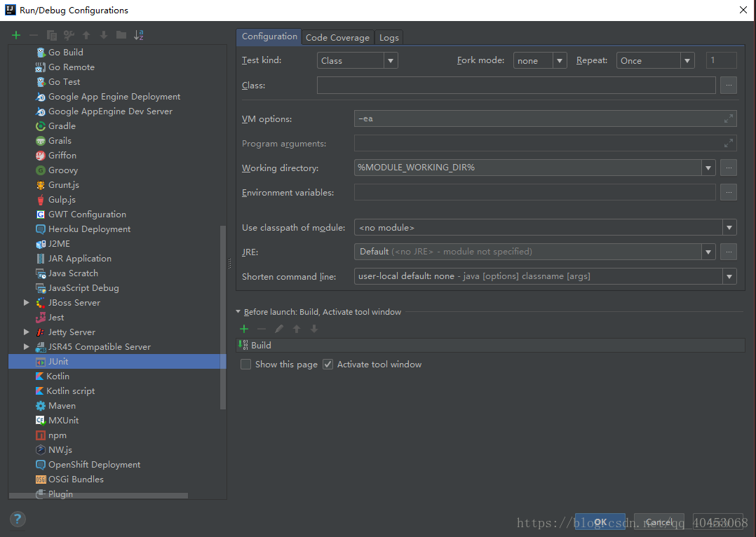Viewport: 756px width, 537px height.
Task: Expand the Program arguments field
Action: (x=728, y=143)
